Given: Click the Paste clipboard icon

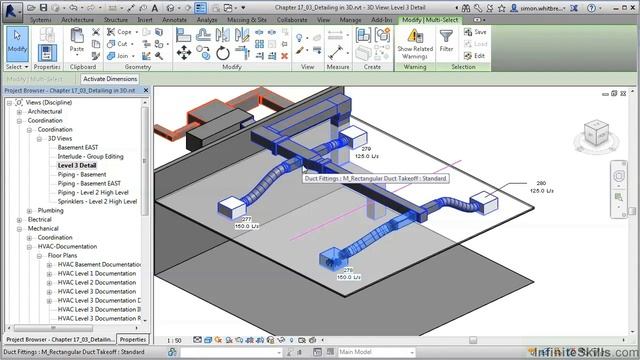Looking at the screenshot, I should point(77,36).
